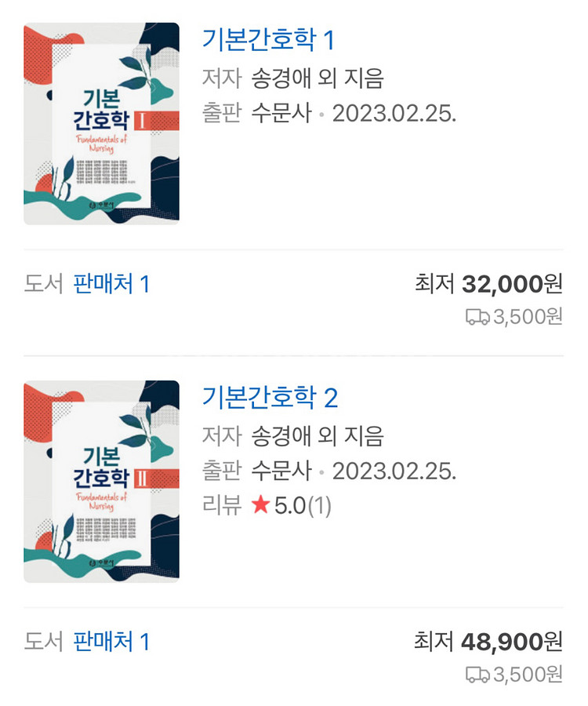View the 5.0 review rating score
Screen dimensions: 588x706
(289, 506)
